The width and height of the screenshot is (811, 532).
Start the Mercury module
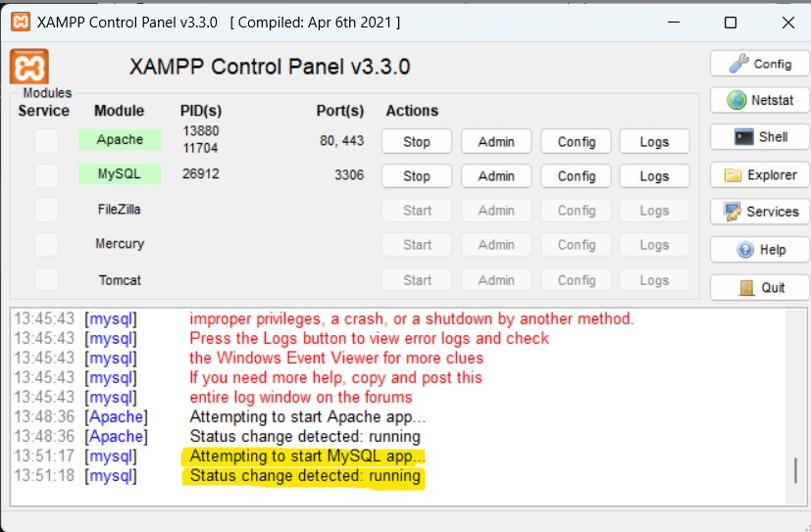[x=417, y=245]
